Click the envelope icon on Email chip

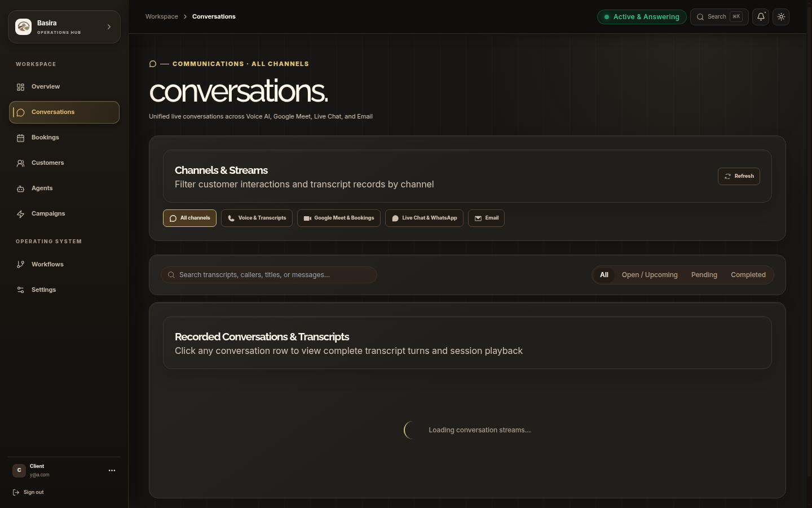478,218
